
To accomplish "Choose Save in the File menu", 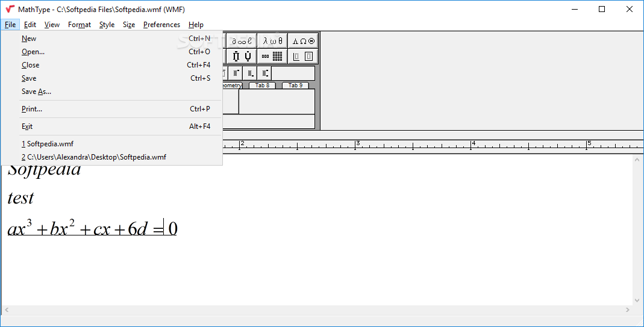I will click(x=111, y=78).
